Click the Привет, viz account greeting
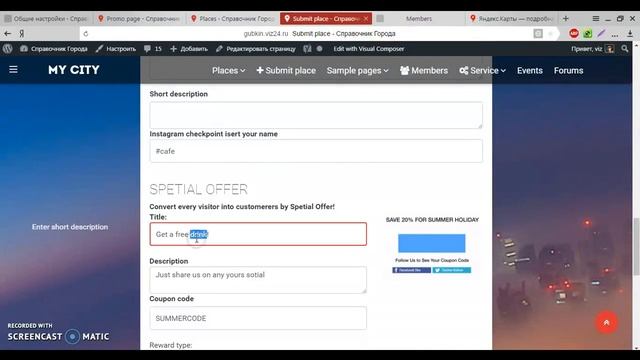Screen dimensions: 640x360 (x=587, y=49)
